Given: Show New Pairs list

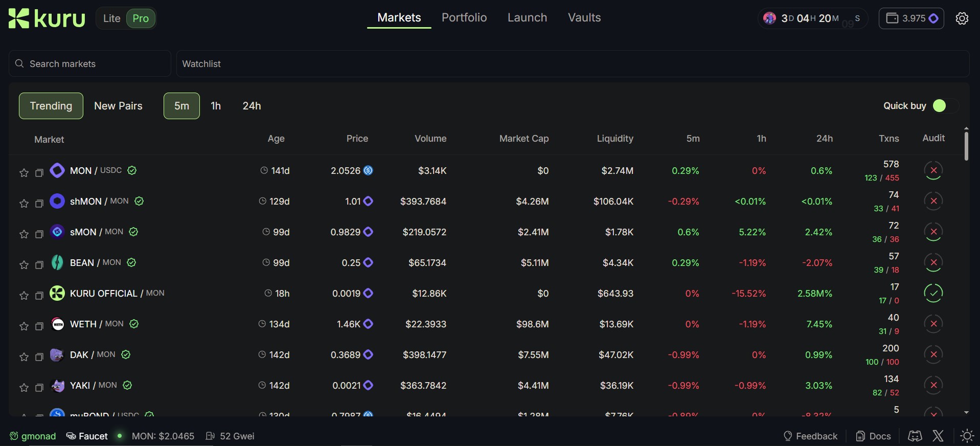Looking at the screenshot, I should pos(118,106).
